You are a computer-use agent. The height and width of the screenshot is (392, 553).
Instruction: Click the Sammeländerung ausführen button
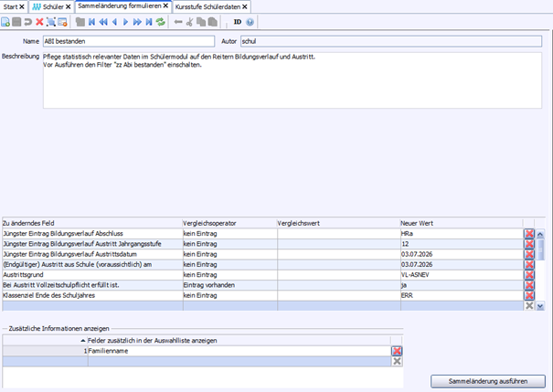pos(488,380)
